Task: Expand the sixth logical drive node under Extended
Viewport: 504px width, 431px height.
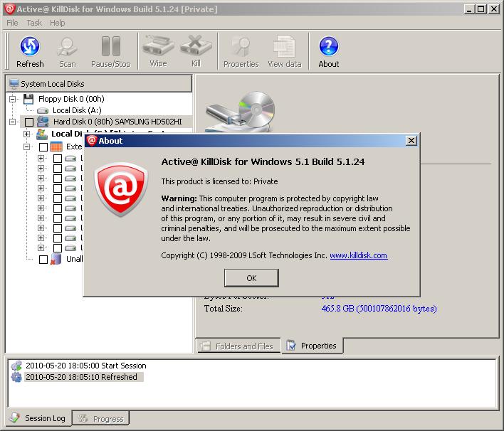Action: pos(41,208)
